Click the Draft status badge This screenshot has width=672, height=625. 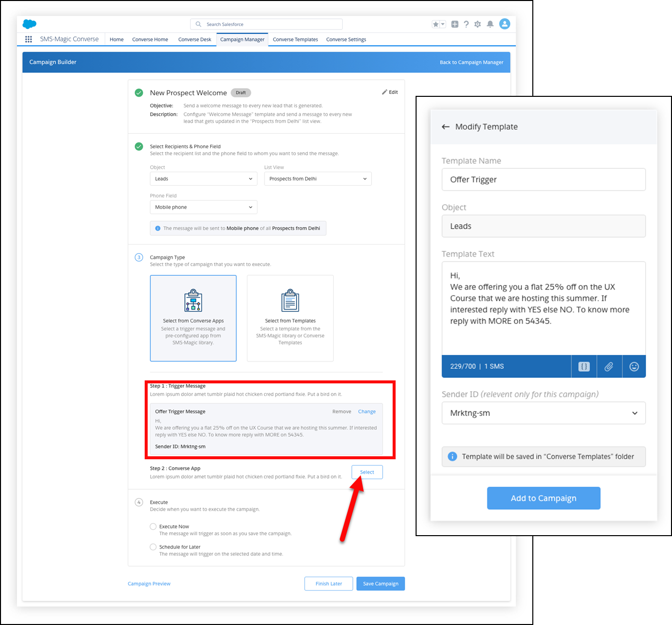241,93
